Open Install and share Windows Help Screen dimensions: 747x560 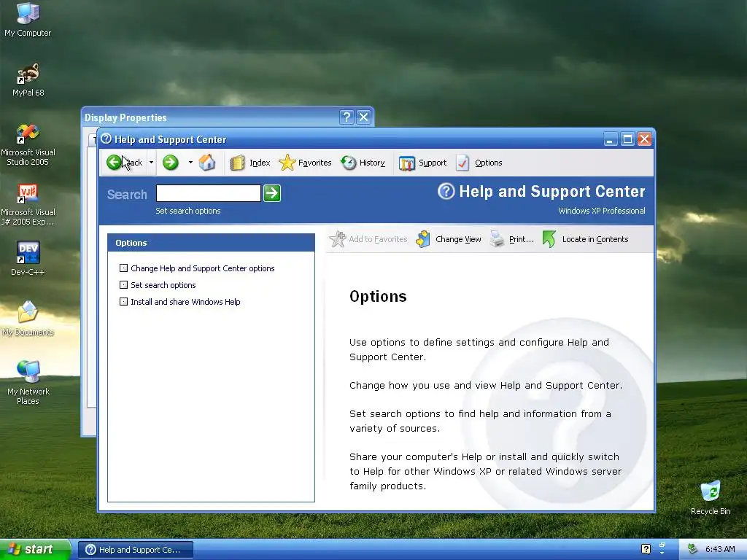point(185,302)
